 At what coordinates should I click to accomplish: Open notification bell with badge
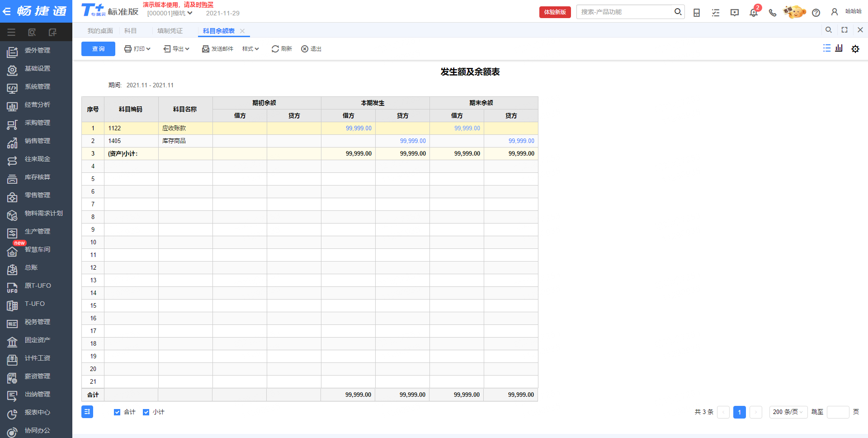point(754,12)
